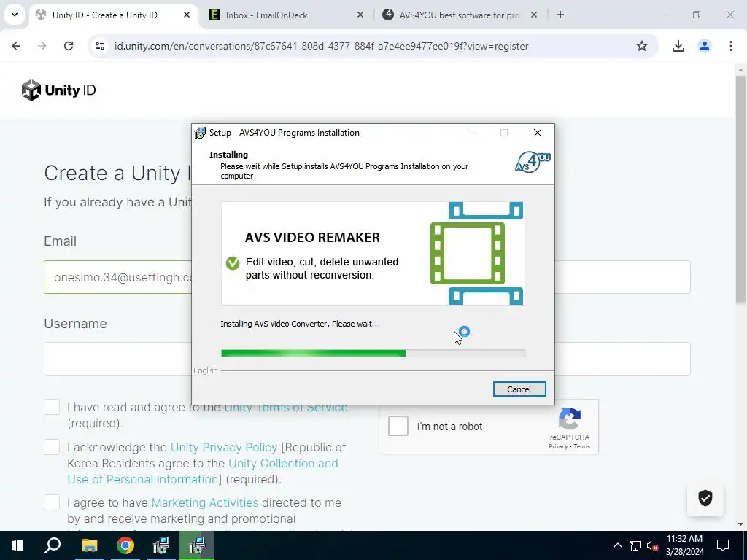Open Chrome downloads
This screenshot has width=747, height=560.
point(678,46)
